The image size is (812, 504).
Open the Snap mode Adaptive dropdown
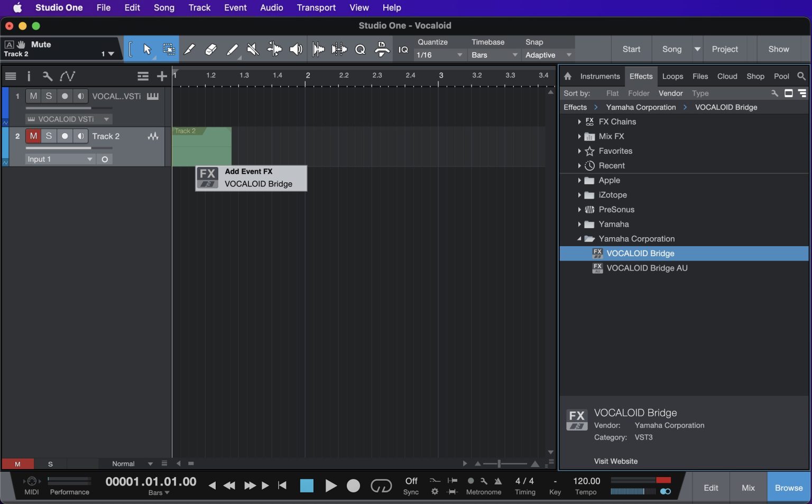coord(547,55)
